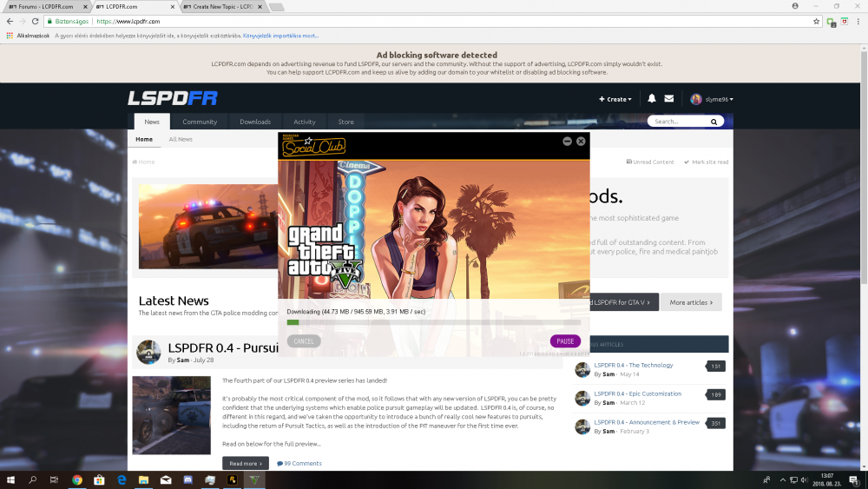Image resolution: width=868 pixels, height=489 pixels.
Task: Select the News navigation tab
Action: [x=152, y=122]
